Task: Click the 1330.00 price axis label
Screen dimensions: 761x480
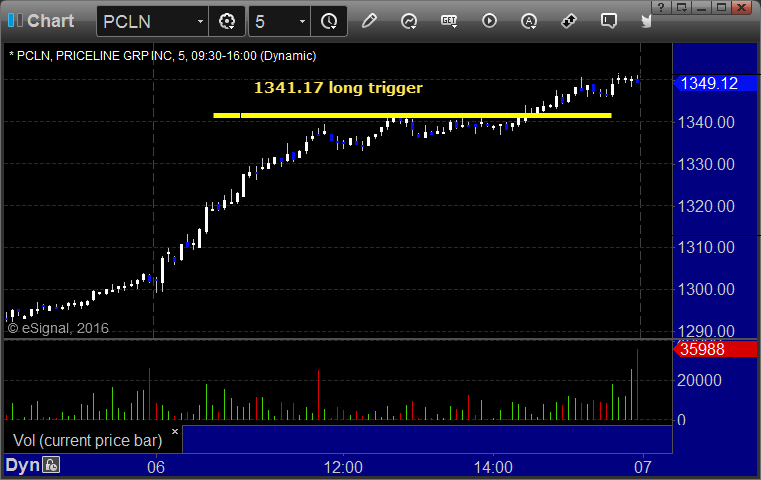Action: (706, 164)
